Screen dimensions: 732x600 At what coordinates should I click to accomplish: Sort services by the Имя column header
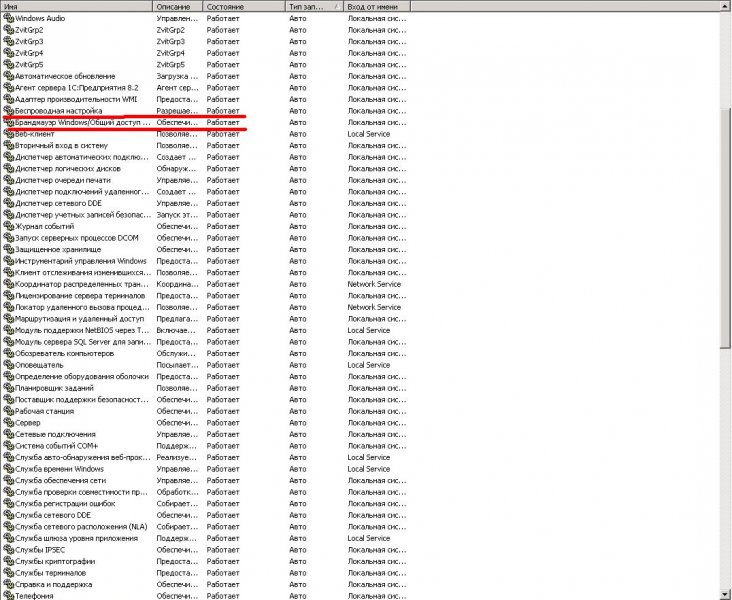(x=75, y=6)
